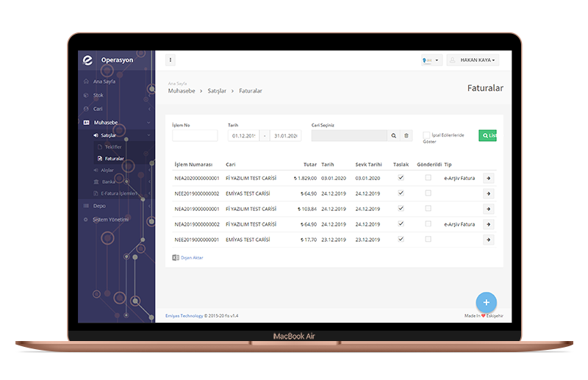Click the blue plus add invoice button

pos(487,302)
